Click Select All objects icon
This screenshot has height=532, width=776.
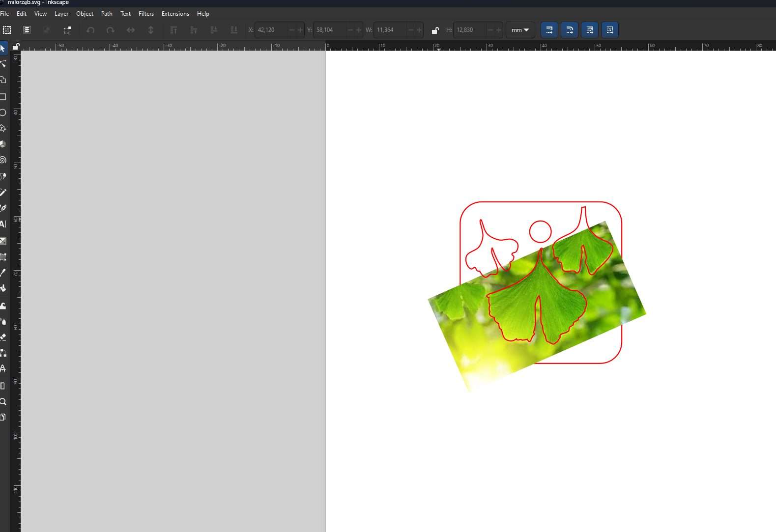click(7, 30)
